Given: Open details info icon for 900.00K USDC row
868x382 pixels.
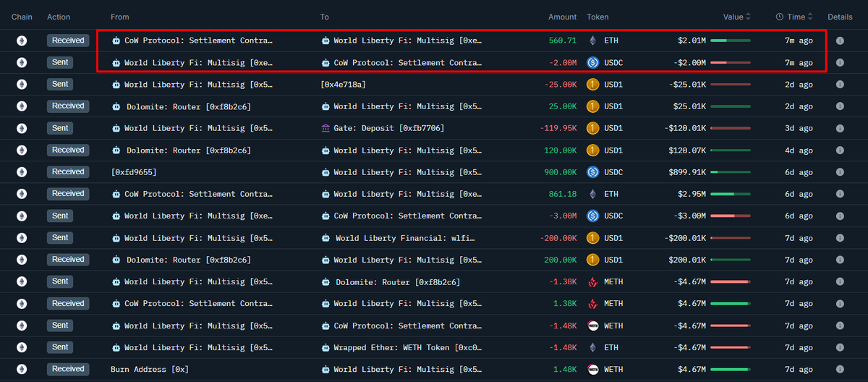Looking at the screenshot, I should pyautogui.click(x=840, y=172).
